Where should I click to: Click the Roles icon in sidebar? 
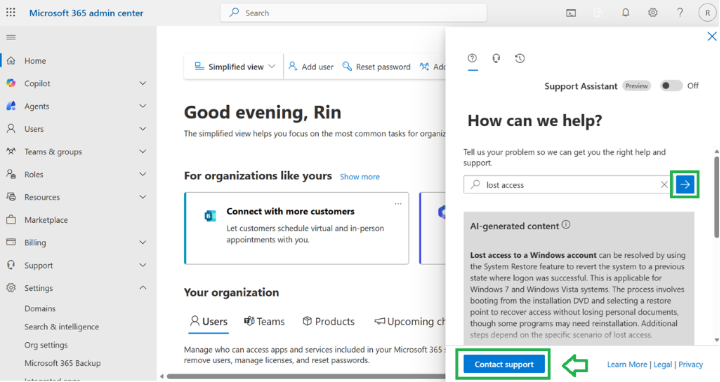click(x=11, y=174)
